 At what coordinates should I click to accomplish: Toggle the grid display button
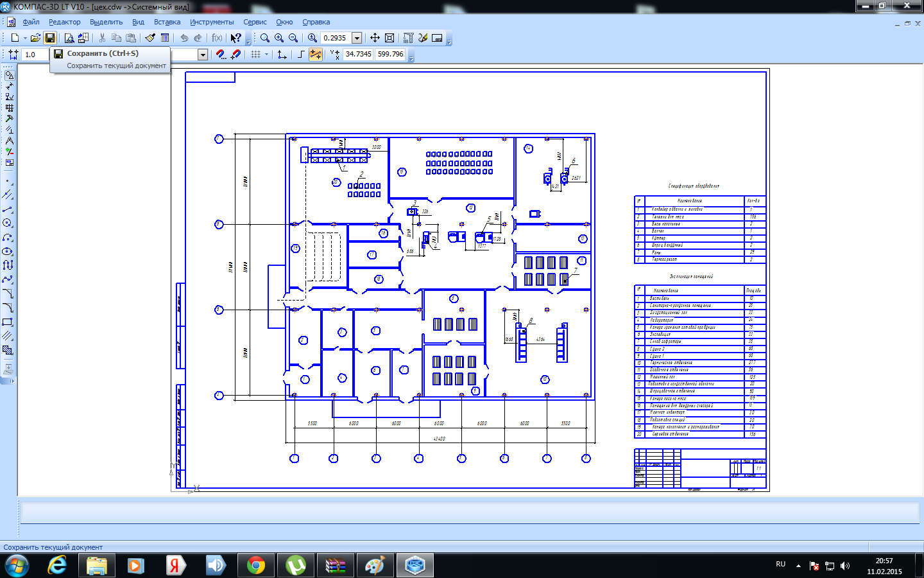255,55
